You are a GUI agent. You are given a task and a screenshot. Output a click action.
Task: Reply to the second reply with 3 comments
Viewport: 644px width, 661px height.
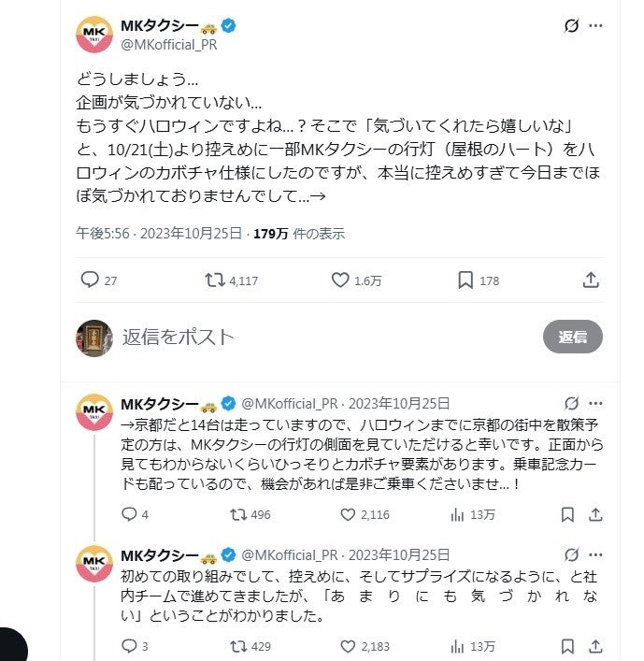tap(129, 646)
